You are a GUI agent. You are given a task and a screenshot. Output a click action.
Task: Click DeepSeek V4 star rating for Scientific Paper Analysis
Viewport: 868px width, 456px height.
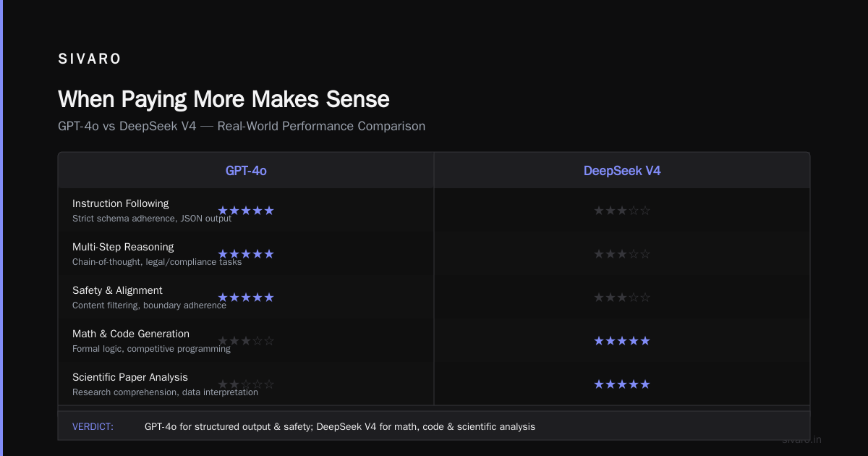[622, 384]
